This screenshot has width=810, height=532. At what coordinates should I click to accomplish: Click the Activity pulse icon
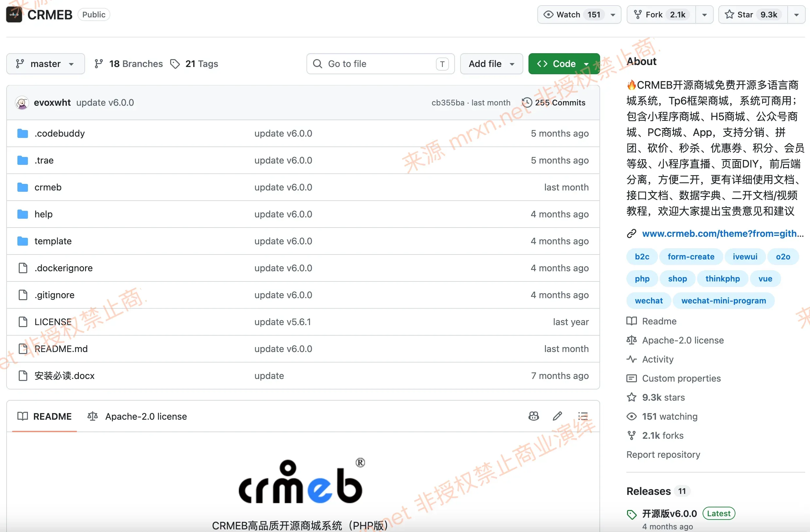632,359
